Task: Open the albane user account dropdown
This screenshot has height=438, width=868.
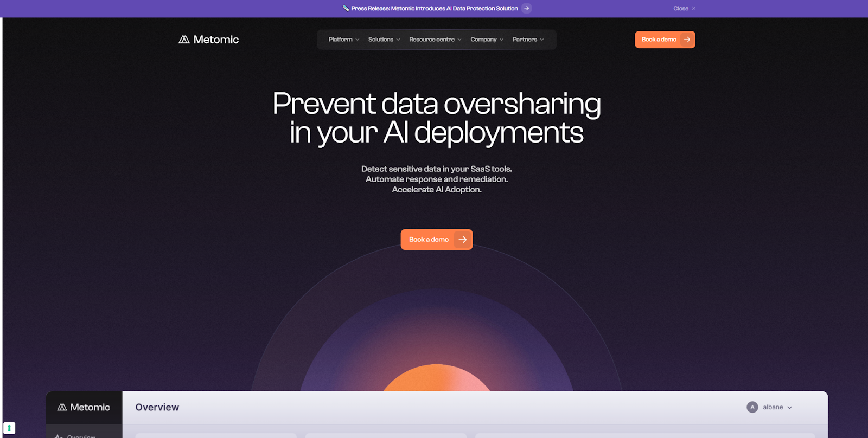Action: click(x=770, y=407)
